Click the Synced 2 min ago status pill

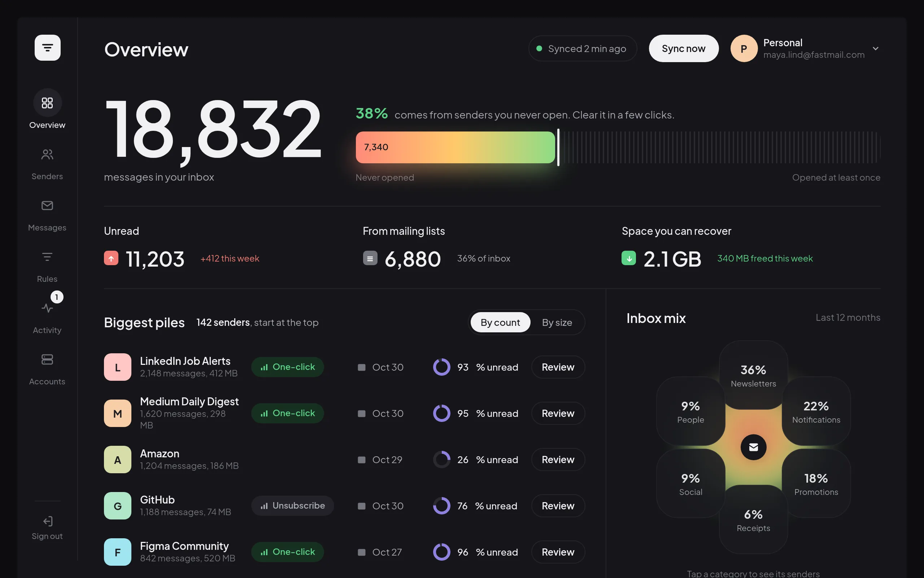[x=583, y=48]
